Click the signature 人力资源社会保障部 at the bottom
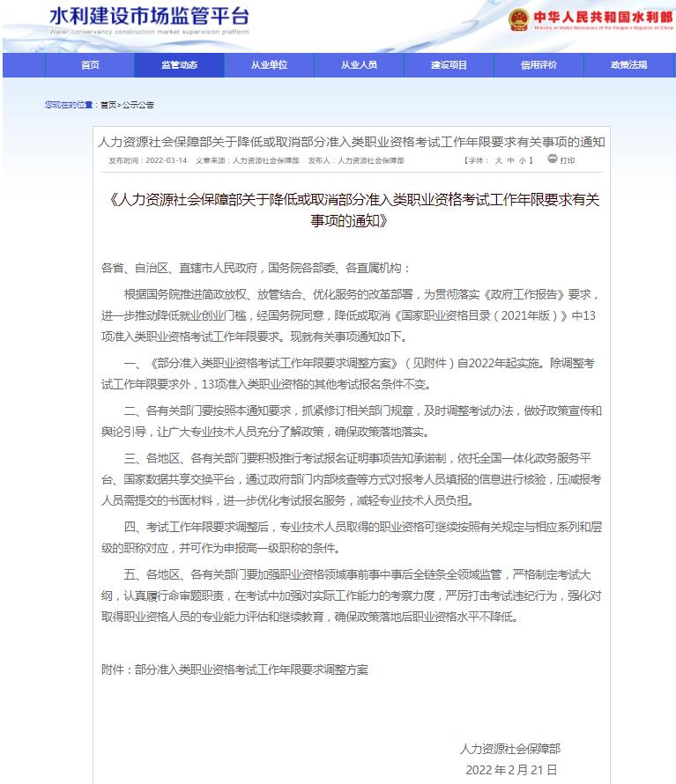Screen dimensions: 676x784 click(x=510, y=749)
